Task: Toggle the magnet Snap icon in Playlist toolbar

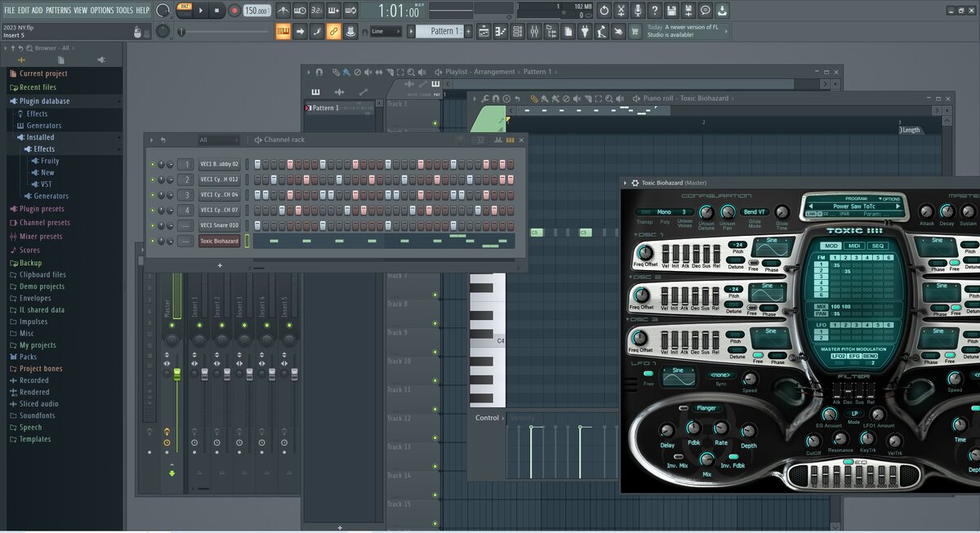Action: point(319,72)
